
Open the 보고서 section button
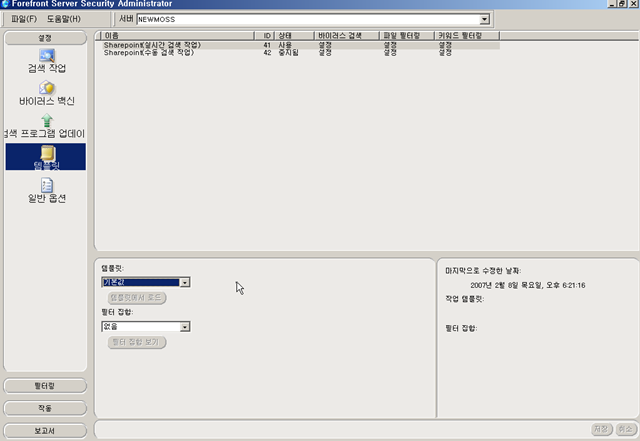45,431
